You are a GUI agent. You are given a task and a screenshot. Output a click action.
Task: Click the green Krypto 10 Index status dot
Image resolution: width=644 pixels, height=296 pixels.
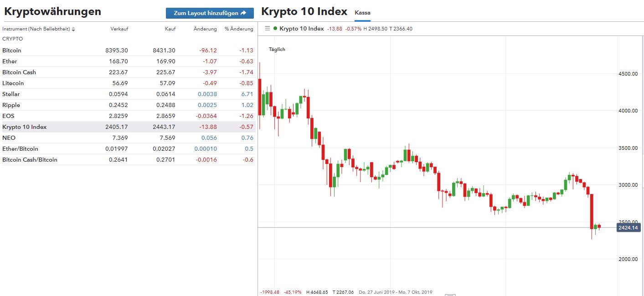pyautogui.click(x=275, y=29)
